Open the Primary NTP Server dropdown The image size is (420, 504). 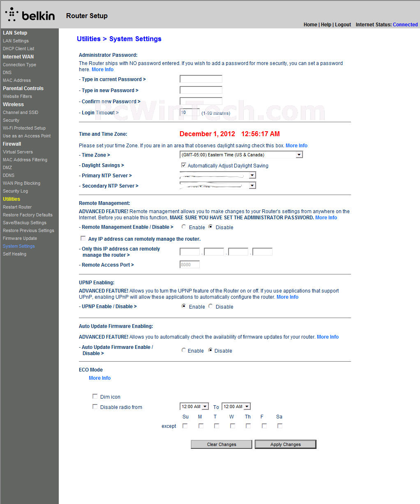pos(218,175)
